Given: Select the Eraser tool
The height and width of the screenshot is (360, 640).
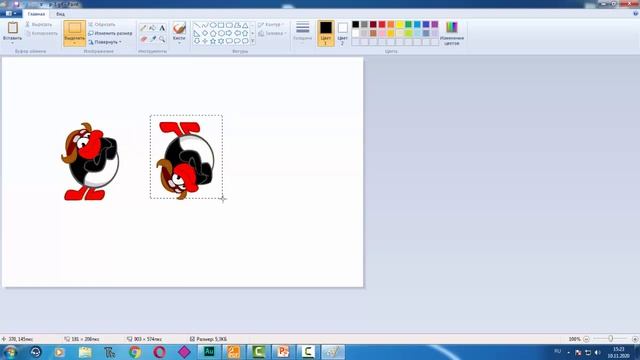Looking at the screenshot, I should pos(143,39).
